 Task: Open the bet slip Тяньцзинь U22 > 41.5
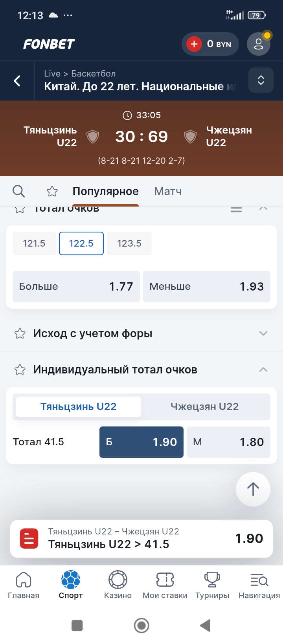[141, 538]
